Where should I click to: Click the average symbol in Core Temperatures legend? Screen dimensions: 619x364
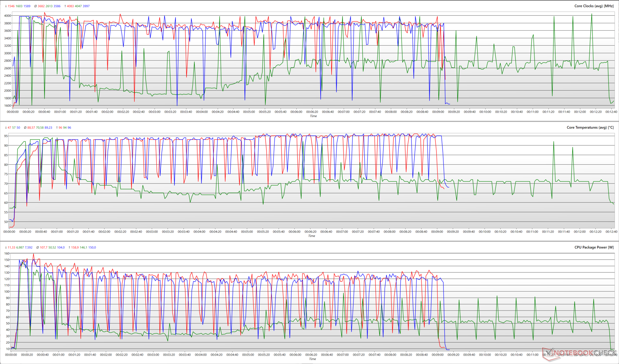coord(25,128)
